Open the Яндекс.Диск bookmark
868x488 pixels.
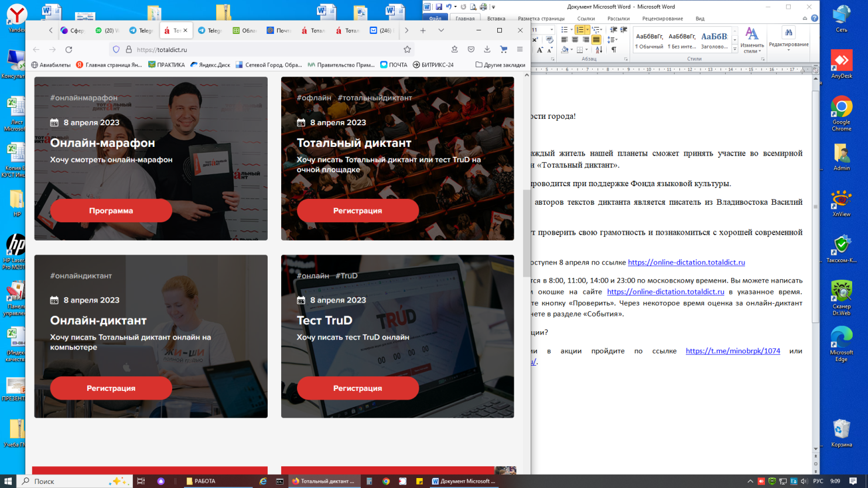pos(210,65)
